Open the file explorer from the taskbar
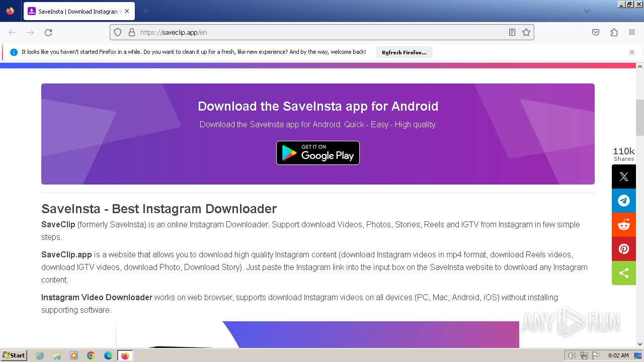 (x=57, y=355)
